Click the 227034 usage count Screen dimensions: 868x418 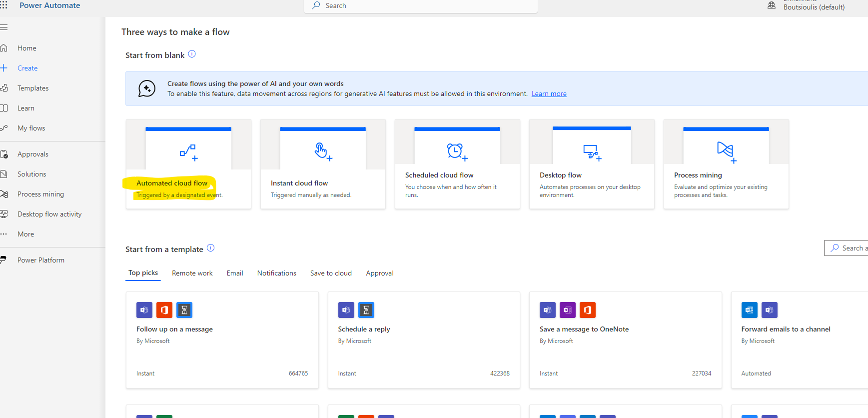coord(702,373)
